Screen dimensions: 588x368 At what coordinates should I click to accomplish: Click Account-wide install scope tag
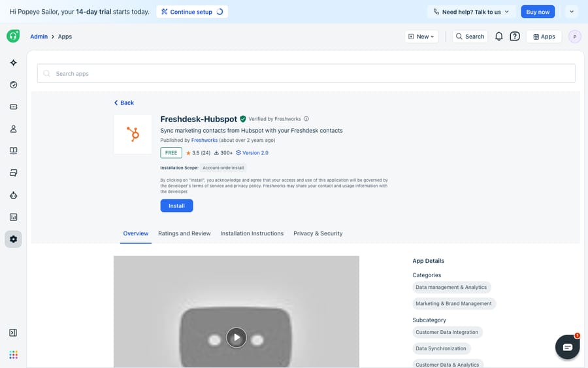[x=223, y=168]
